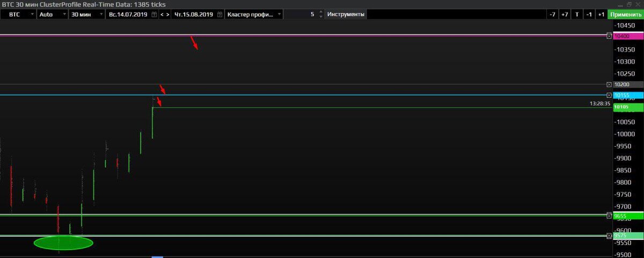
Task: Click the 10350 price scale value
Action: 625,49
